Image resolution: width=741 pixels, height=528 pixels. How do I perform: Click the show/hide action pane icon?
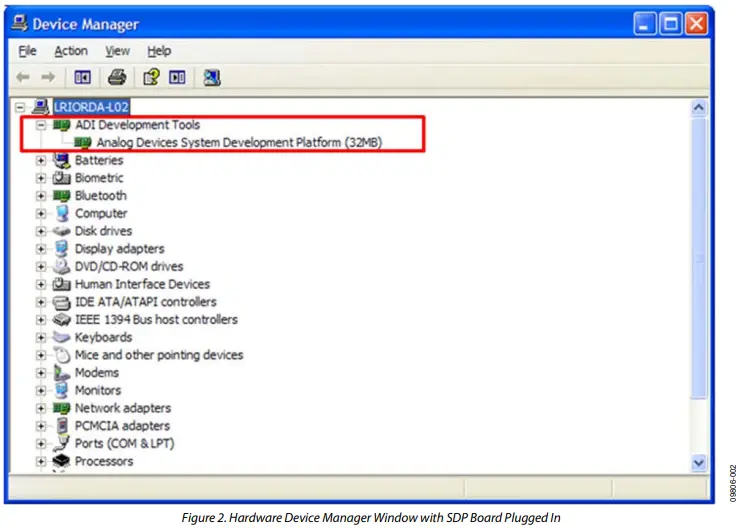click(x=177, y=77)
